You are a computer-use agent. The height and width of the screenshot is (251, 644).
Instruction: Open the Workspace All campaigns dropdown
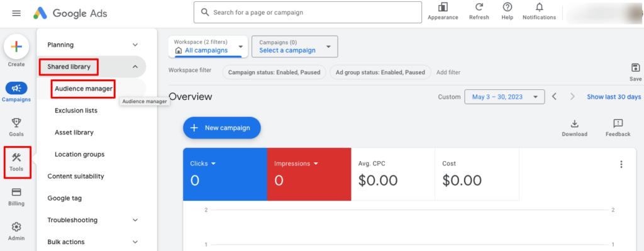click(208, 47)
